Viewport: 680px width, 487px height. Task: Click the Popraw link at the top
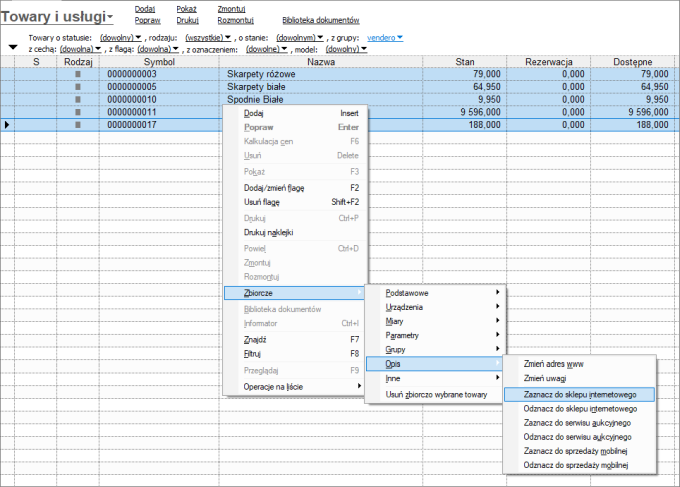tap(147, 20)
